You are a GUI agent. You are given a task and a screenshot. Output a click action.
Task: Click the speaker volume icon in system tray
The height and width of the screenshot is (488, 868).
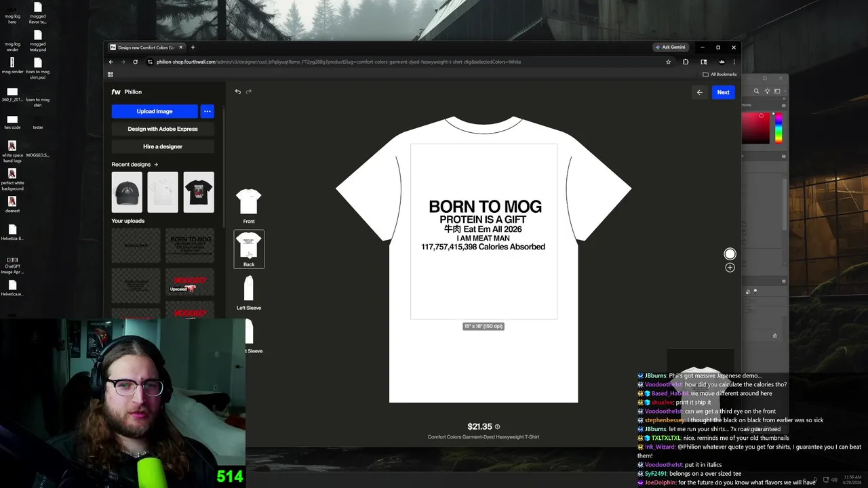(834, 480)
